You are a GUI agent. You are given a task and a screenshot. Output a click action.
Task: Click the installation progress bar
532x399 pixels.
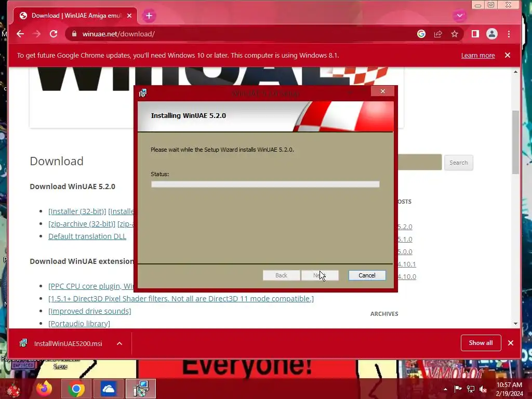click(x=265, y=184)
